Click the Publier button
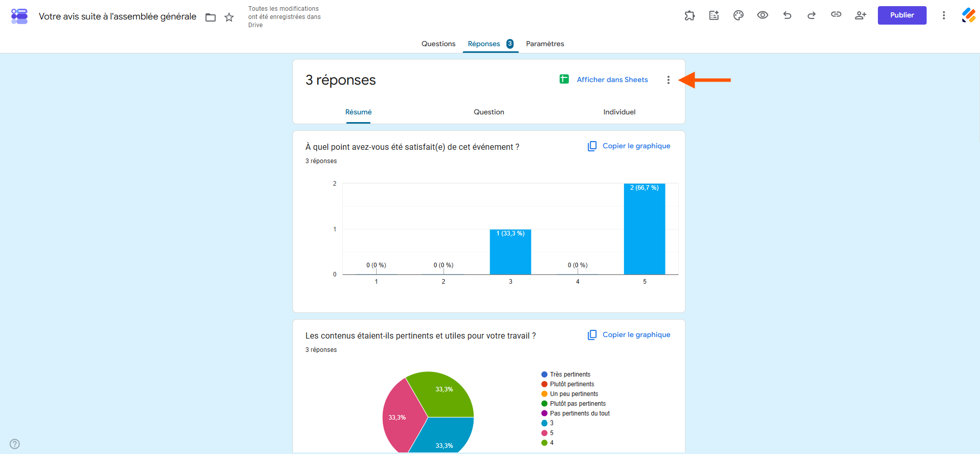The width and height of the screenshot is (980, 454). click(x=902, y=15)
